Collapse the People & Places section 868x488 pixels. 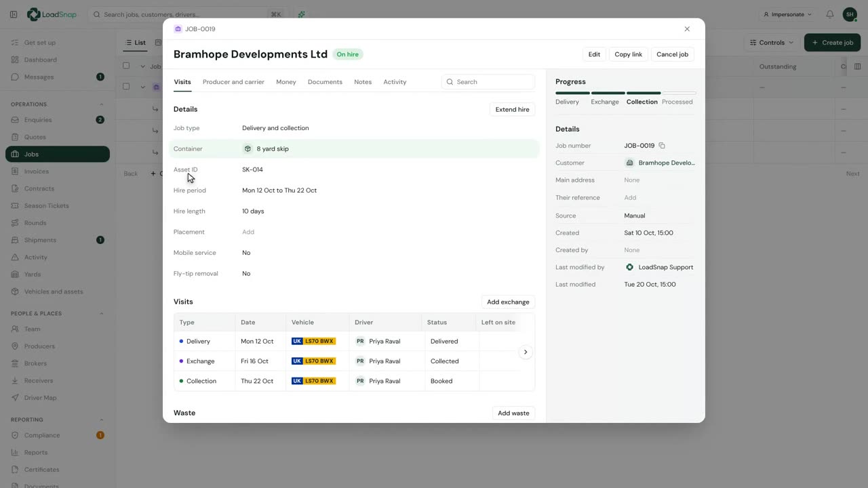pos(102,313)
